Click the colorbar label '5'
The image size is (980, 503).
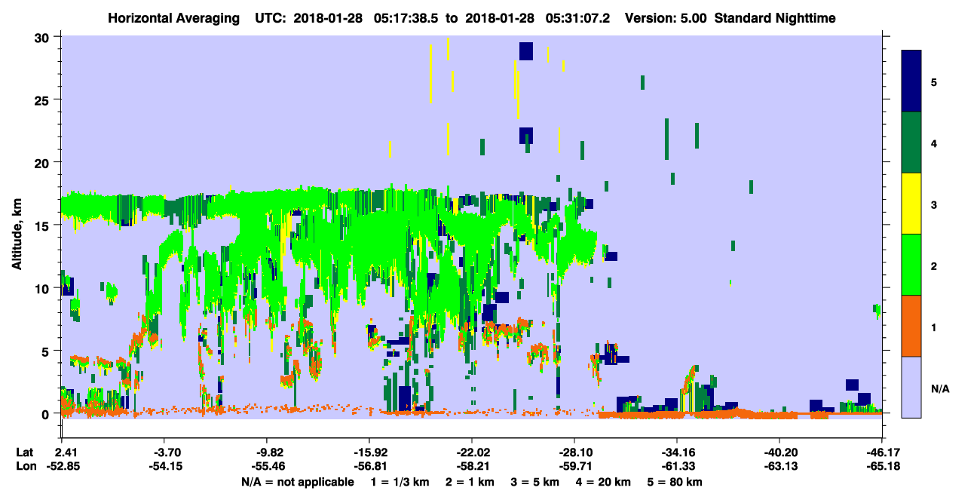pos(933,82)
